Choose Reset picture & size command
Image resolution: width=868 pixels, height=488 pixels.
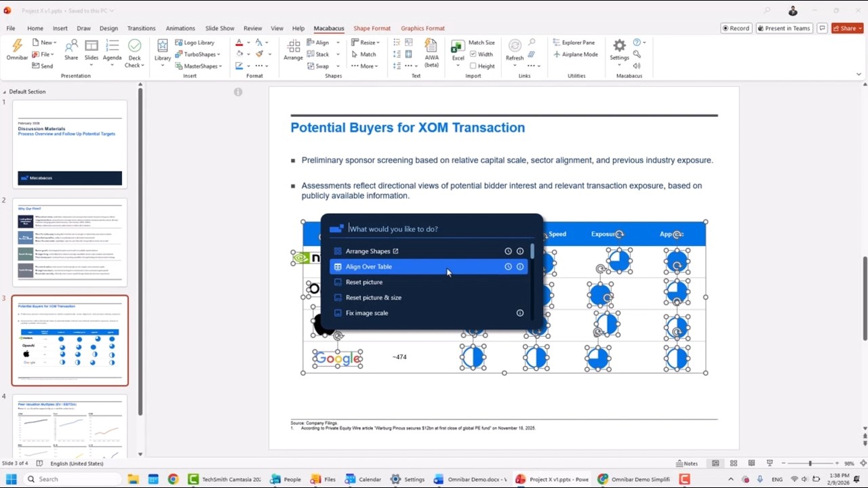coord(428,298)
